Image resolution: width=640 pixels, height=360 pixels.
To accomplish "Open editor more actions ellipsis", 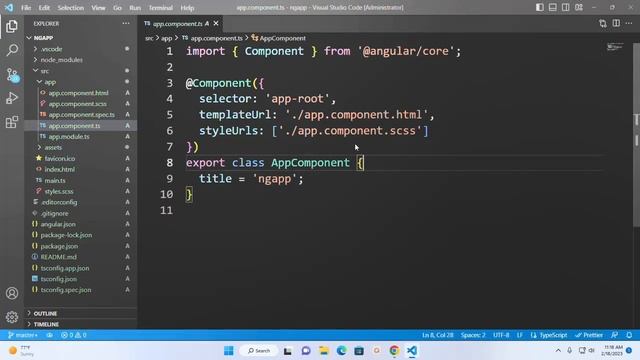I will [x=629, y=24].
